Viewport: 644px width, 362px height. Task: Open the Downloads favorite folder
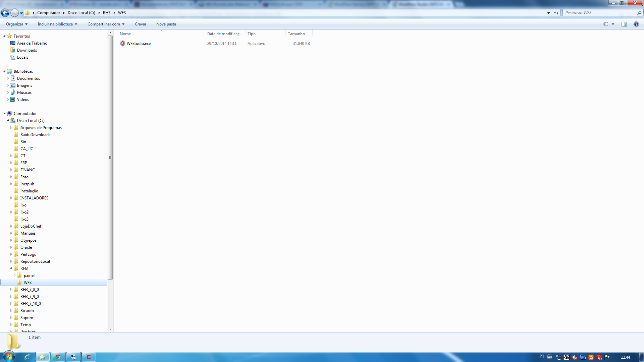click(27, 50)
